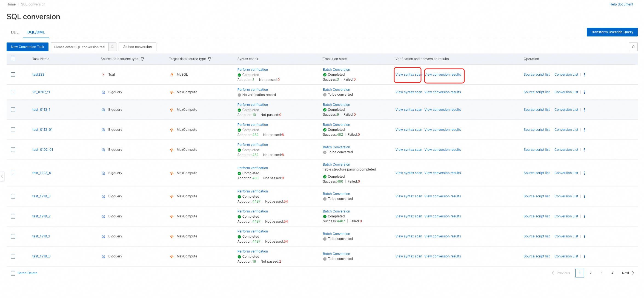
Task: Open the Help document link
Action: [621, 4]
